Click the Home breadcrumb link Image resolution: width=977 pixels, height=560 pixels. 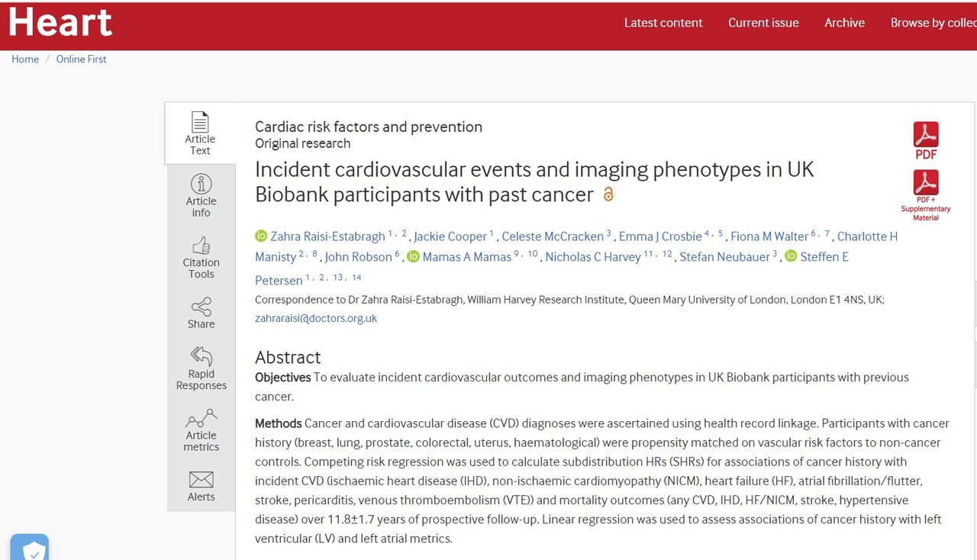[25, 59]
